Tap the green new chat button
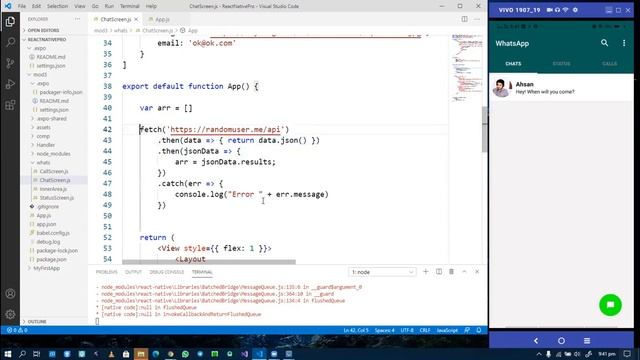This screenshot has height=360, width=640. tap(610, 304)
